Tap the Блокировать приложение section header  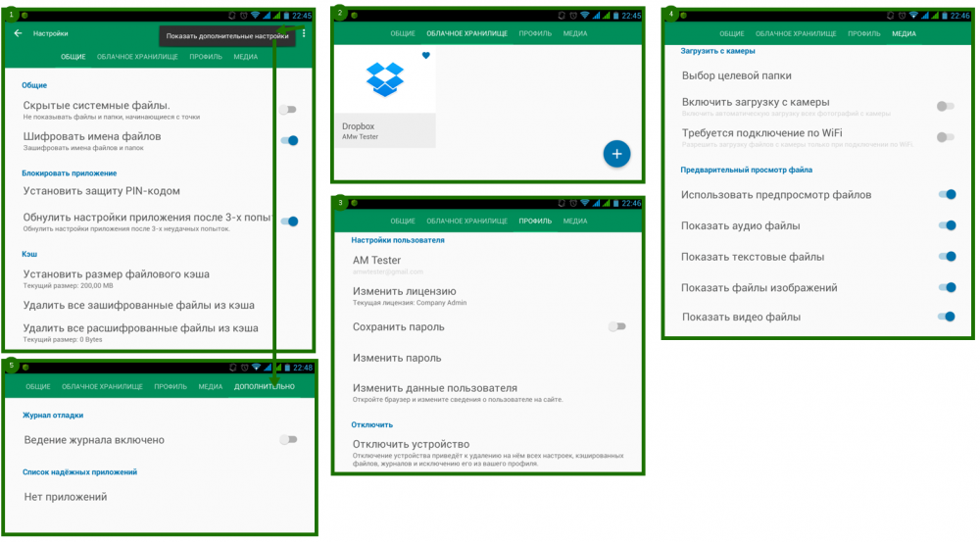(x=70, y=173)
